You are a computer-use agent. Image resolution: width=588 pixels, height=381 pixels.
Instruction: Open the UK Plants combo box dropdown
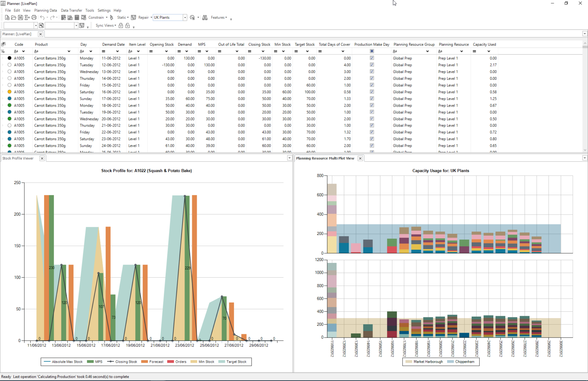(x=185, y=18)
